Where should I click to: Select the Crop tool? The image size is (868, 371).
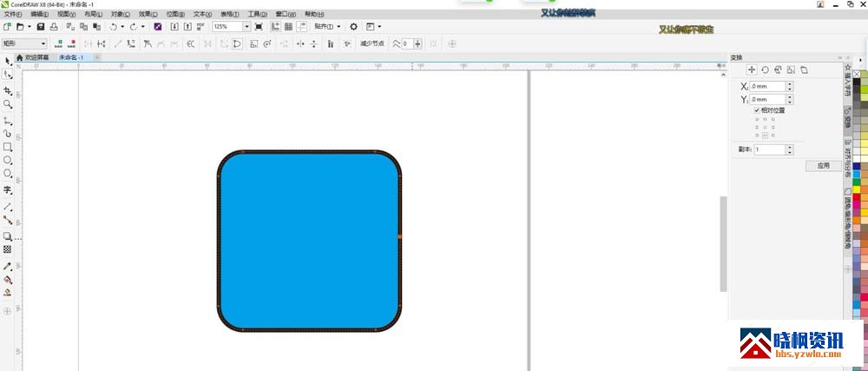(7, 91)
